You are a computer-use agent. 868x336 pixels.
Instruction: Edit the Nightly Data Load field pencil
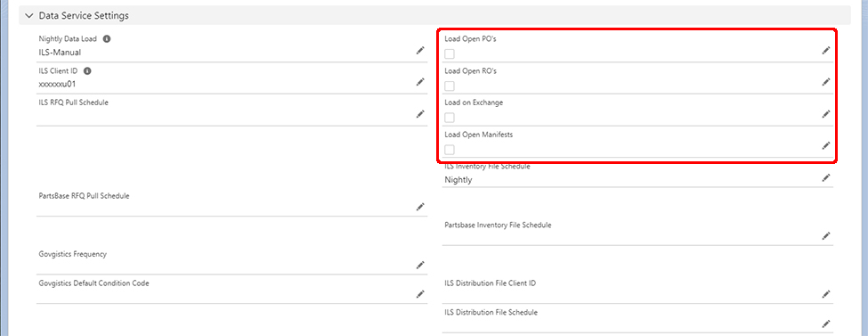(420, 51)
